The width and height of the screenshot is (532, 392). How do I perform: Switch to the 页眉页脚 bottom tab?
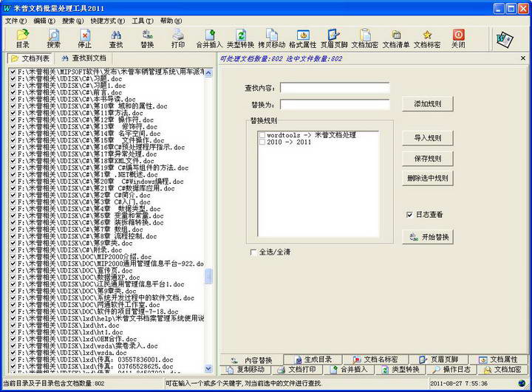tap(439, 360)
